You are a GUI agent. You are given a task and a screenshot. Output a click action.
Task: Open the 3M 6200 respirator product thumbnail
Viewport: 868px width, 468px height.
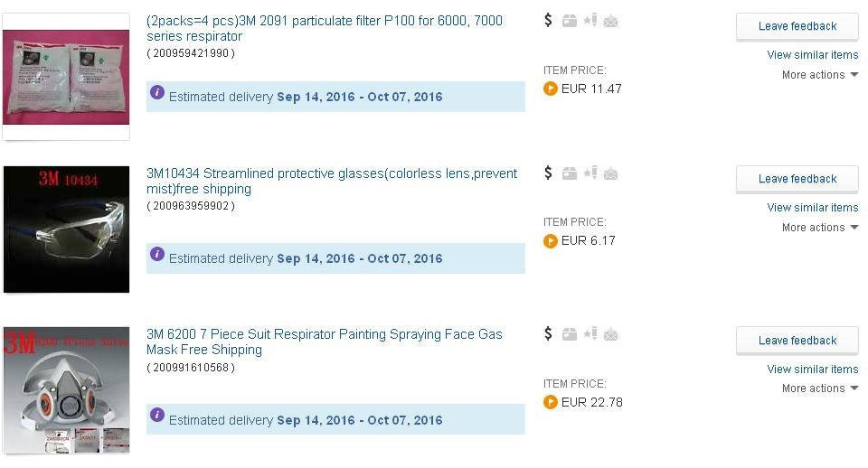(x=66, y=390)
